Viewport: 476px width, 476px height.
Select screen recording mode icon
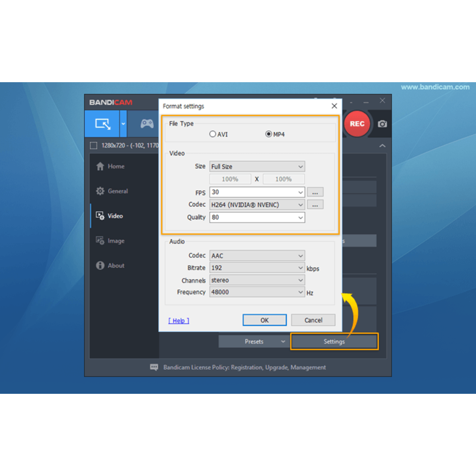point(102,124)
